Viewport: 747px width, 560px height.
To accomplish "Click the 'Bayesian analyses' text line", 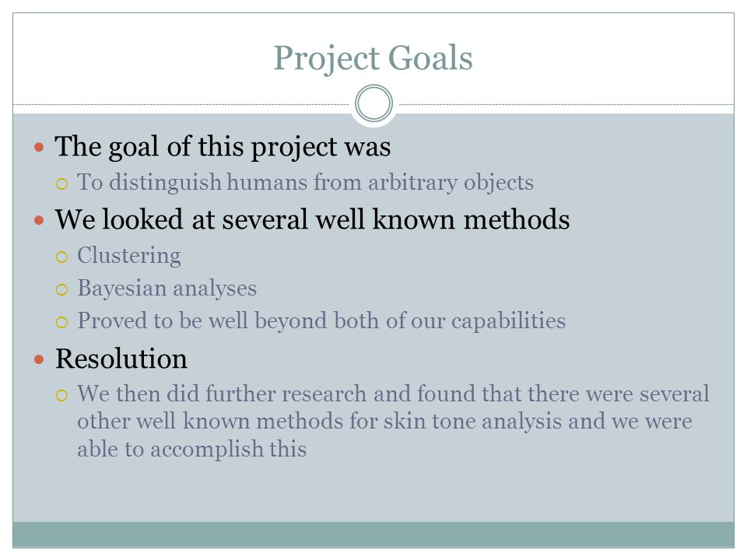I will pos(167,289).
